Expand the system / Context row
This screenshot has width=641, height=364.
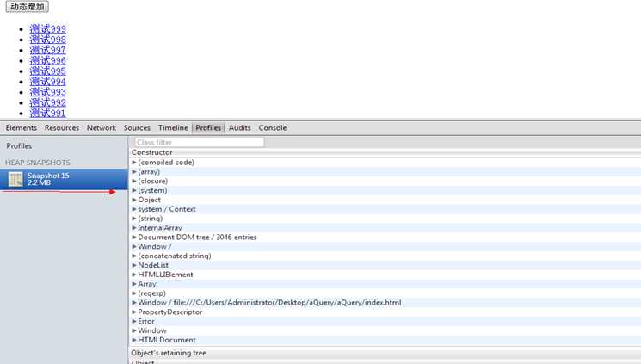(x=133, y=209)
